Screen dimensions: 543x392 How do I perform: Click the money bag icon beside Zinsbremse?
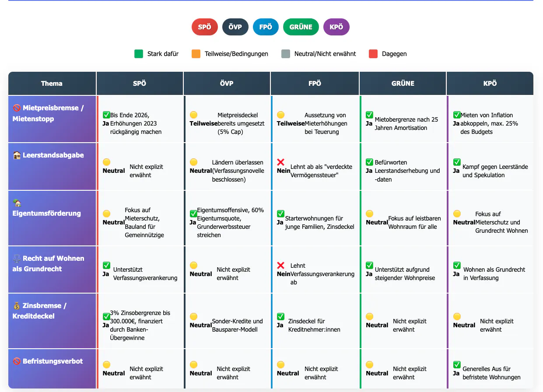point(17,305)
